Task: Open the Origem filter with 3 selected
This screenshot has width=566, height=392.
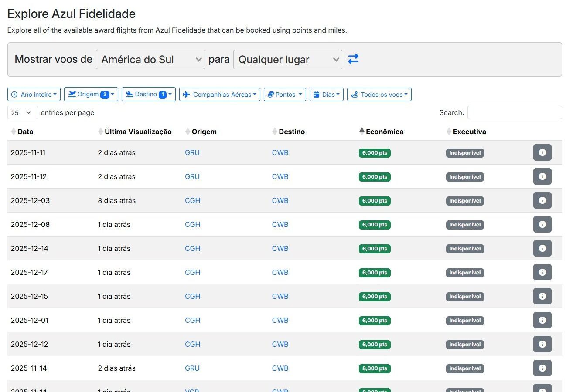Action: 91,95
